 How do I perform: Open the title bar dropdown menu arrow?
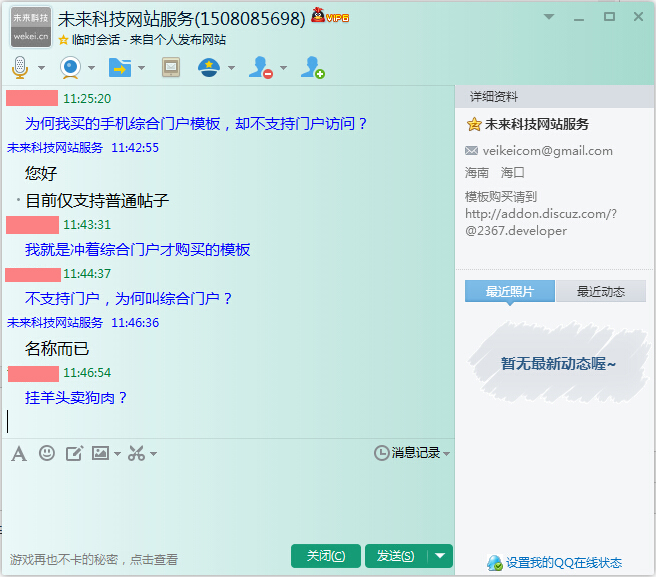(x=548, y=17)
